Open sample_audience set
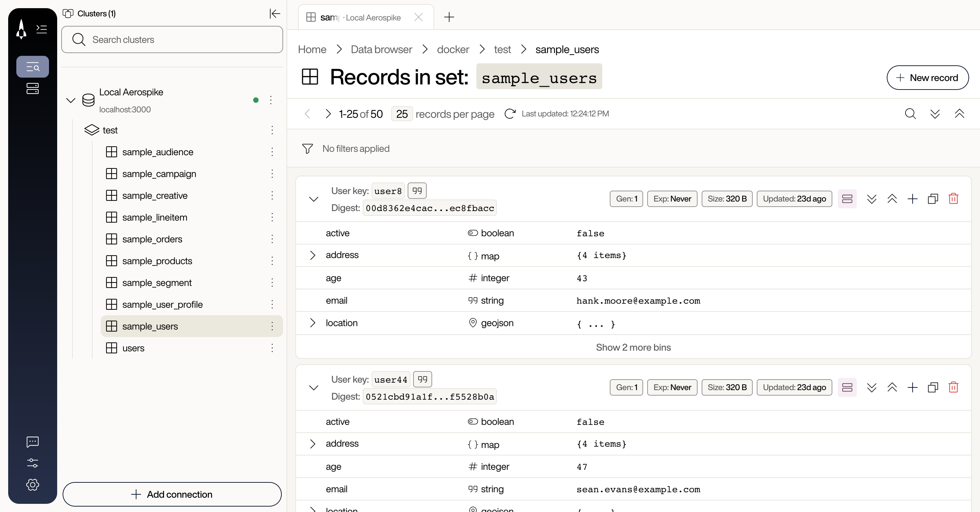This screenshot has height=512, width=980. tap(158, 152)
